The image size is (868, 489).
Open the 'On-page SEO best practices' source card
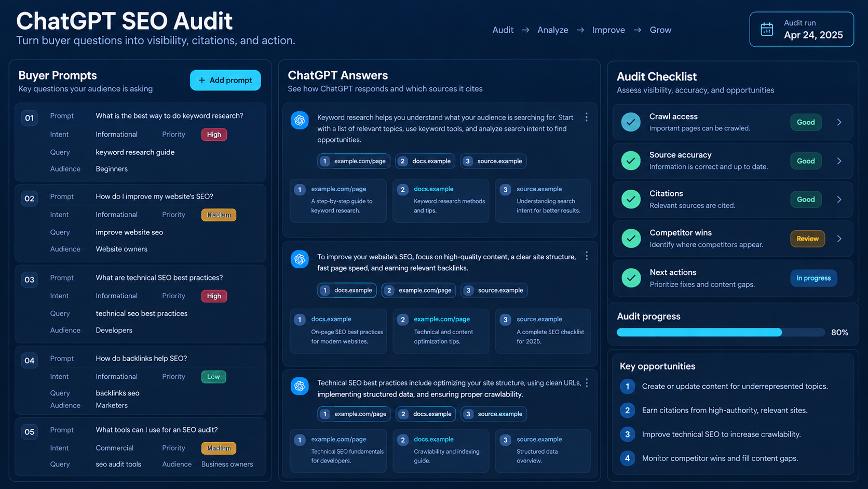pos(338,331)
